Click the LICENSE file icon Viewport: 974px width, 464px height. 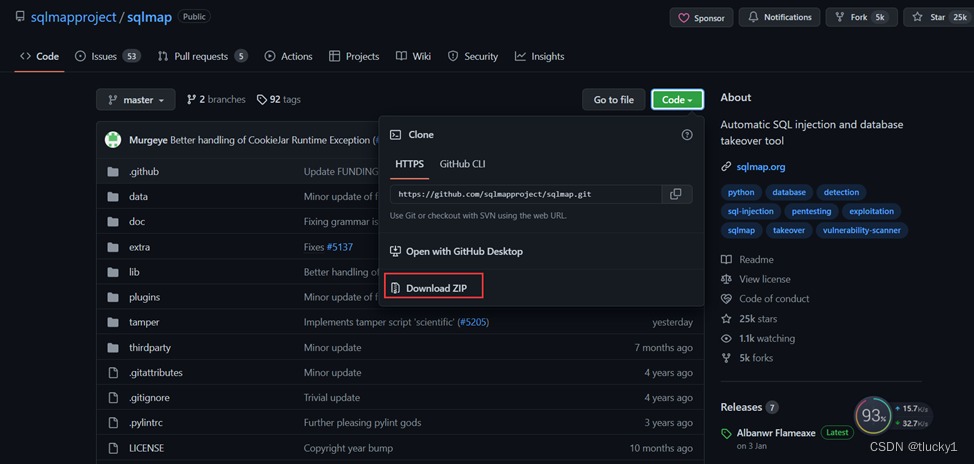(112, 448)
